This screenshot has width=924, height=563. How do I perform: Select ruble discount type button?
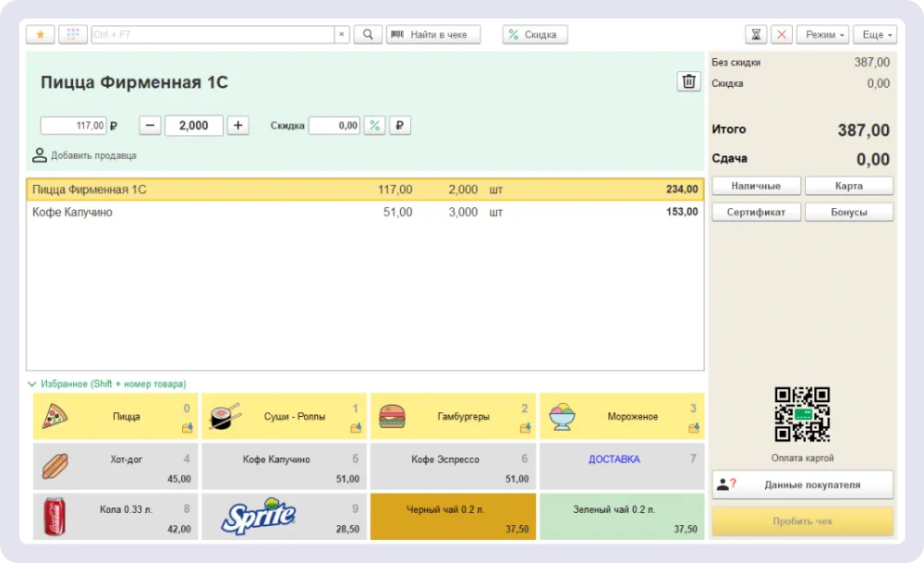click(x=399, y=126)
